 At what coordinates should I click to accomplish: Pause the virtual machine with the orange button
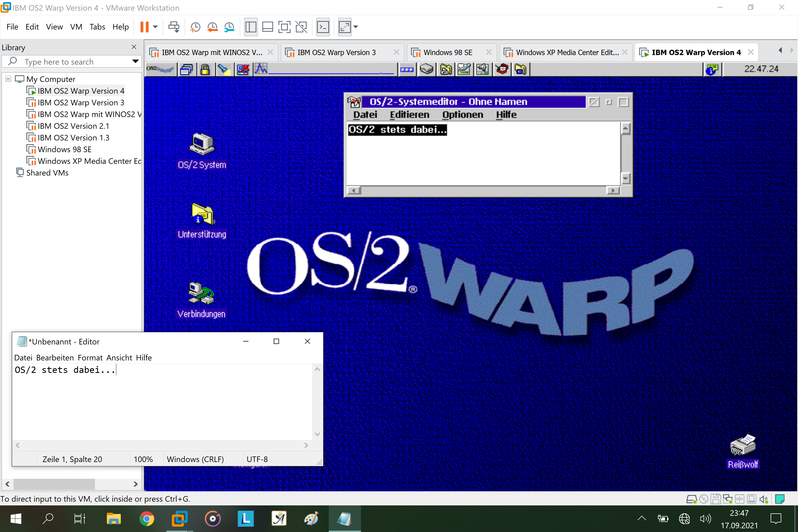coord(144,27)
